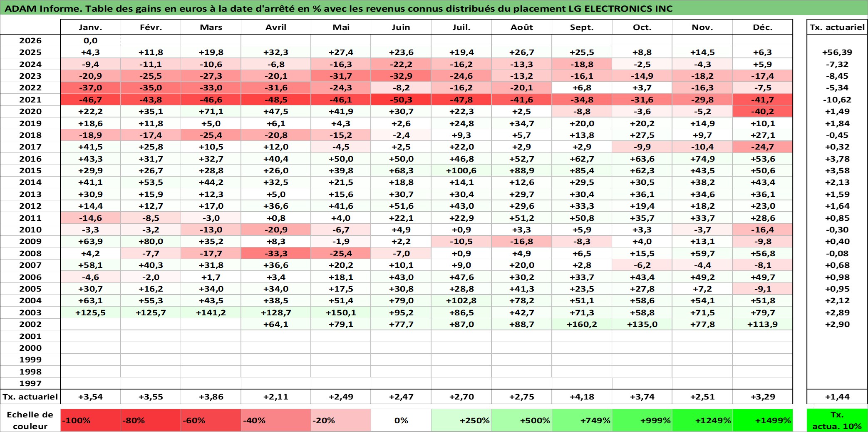Click the +3,54 January actuarial rate
The width and height of the screenshot is (868, 432).
90,397
